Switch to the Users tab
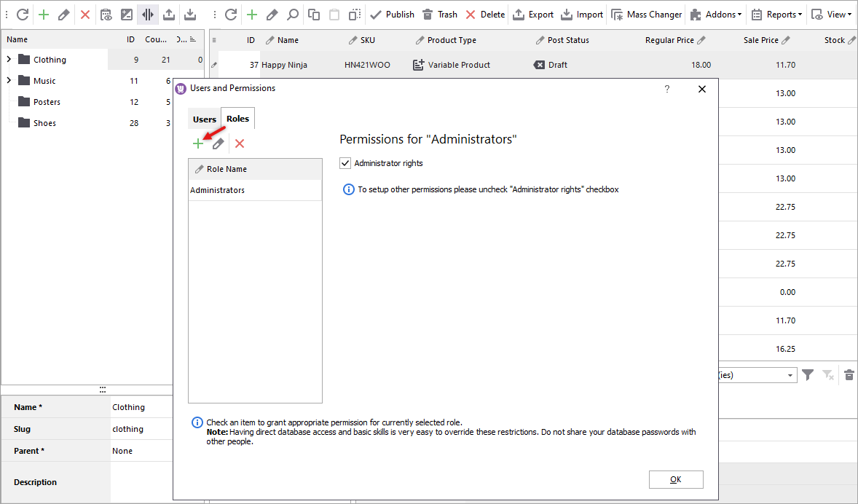The image size is (858, 504). 205,119
